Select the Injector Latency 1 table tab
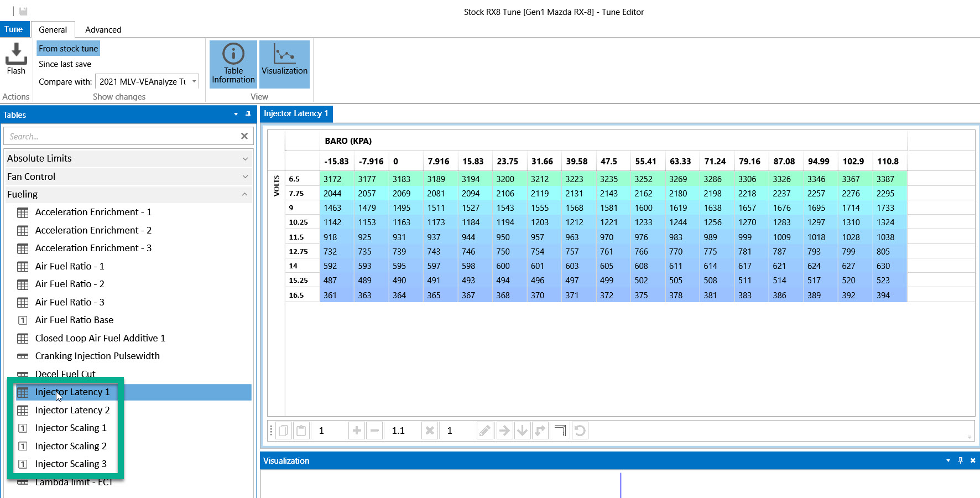This screenshot has width=980, height=498. coord(296,113)
